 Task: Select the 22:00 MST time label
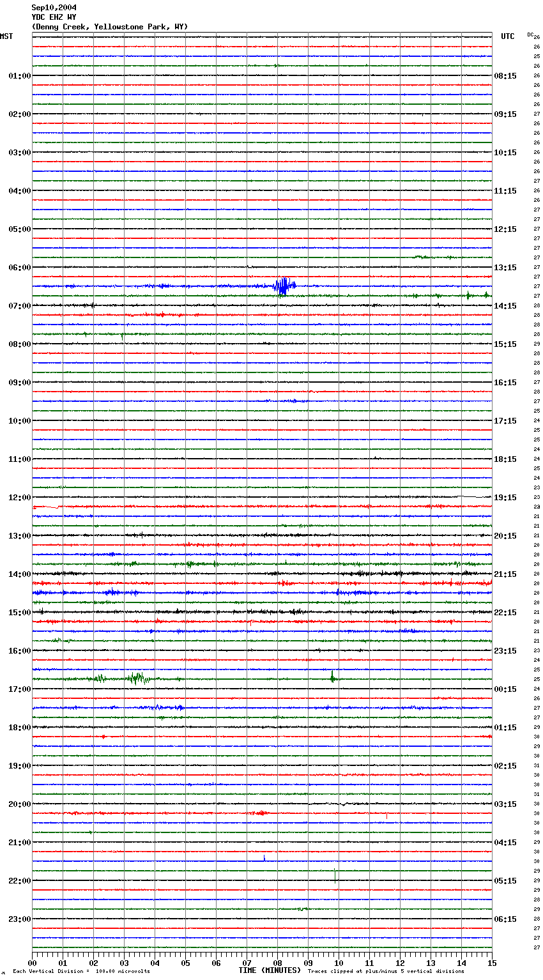tap(20, 881)
